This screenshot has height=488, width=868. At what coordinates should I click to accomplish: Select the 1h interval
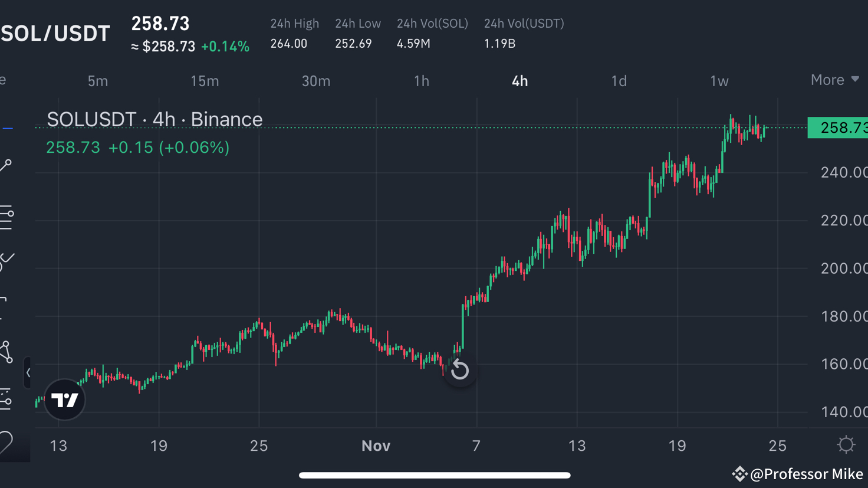[421, 81]
